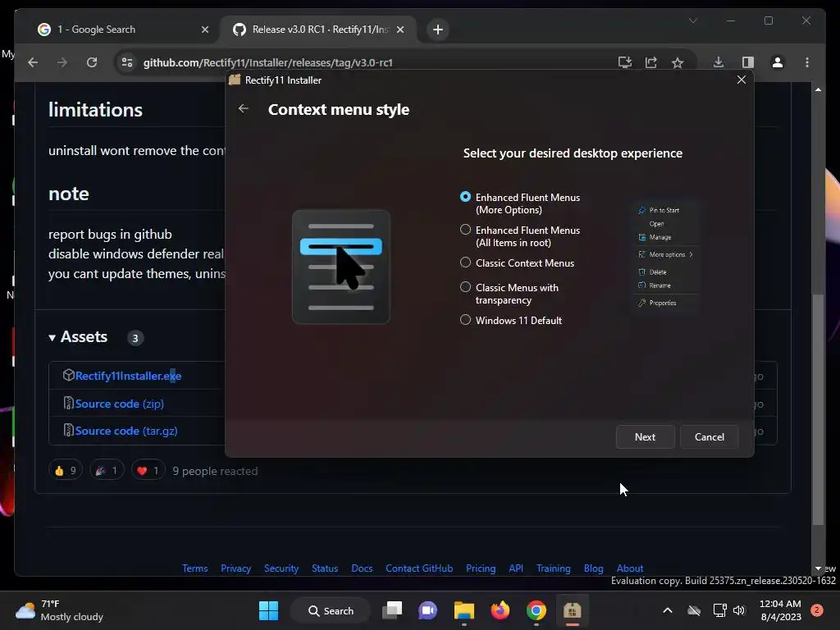
Task: Select Windows 11 Default radio button
Action: pos(466,320)
